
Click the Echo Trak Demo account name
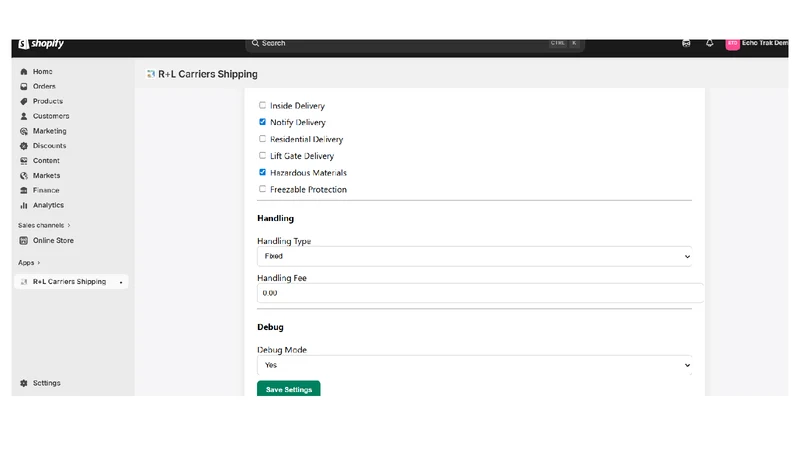pyautogui.click(x=765, y=43)
